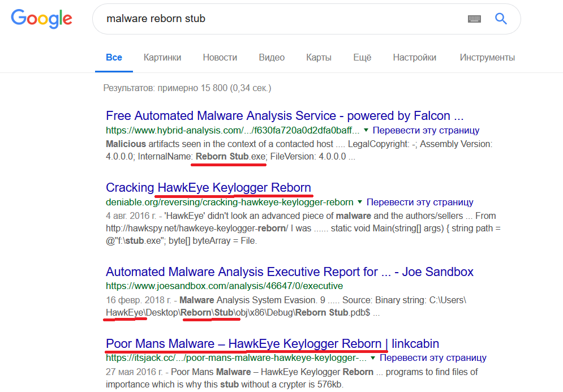Click the itsjack.cc green URL text
Image resolution: width=563 pixels, height=392 pixels.
237,358
